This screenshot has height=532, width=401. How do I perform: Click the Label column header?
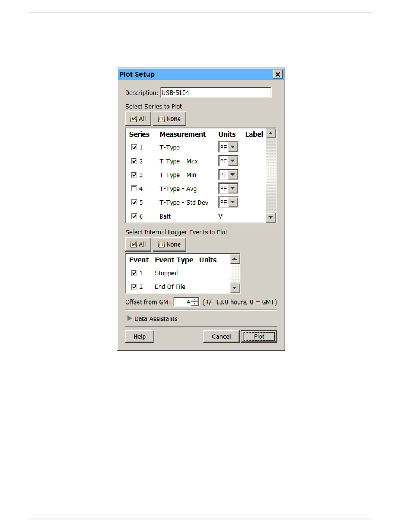(254, 134)
